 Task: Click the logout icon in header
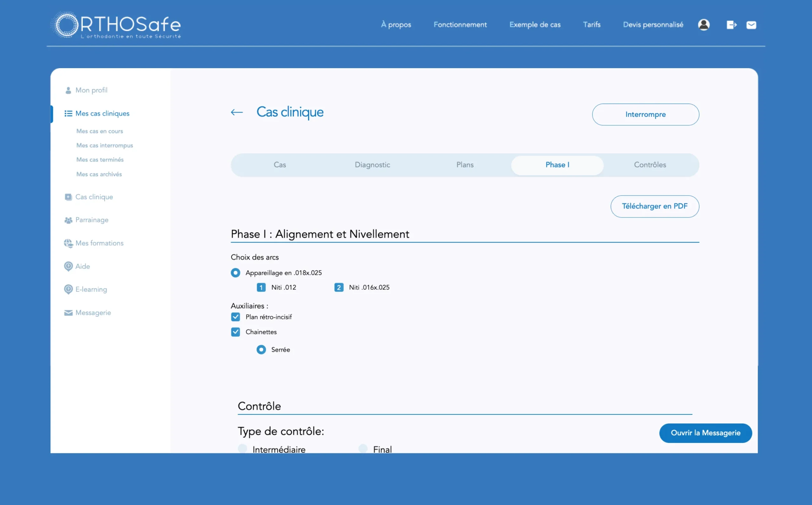[x=731, y=25]
